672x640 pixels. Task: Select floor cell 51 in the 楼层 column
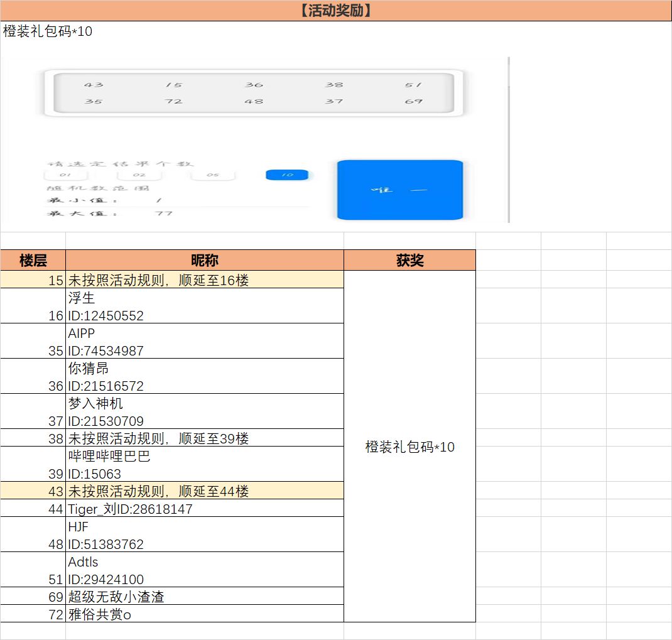click(33, 570)
